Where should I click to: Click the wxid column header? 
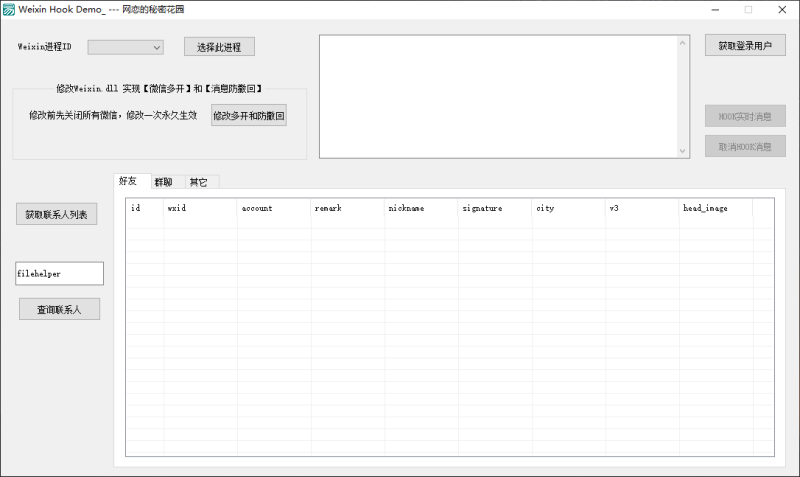200,208
